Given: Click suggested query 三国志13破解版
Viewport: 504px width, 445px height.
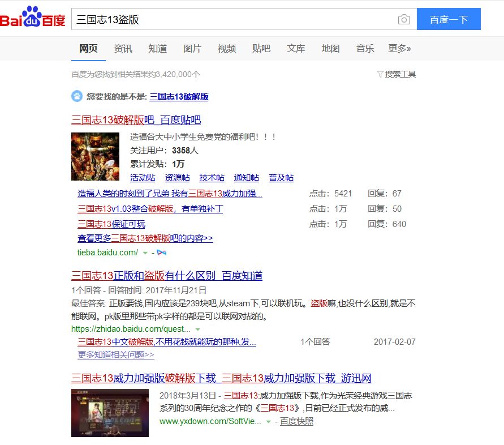Looking at the screenshot, I should point(179,96).
